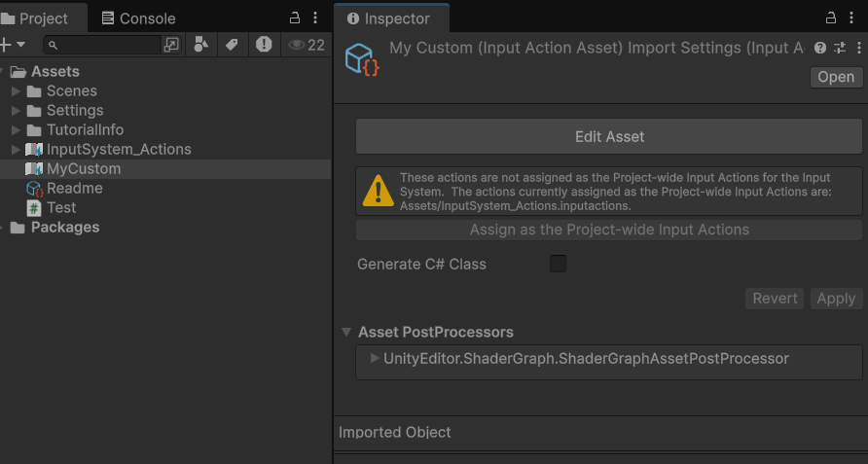868x464 pixels.
Task: Open the add-asset dropdown arrow
Action: (x=21, y=45)
